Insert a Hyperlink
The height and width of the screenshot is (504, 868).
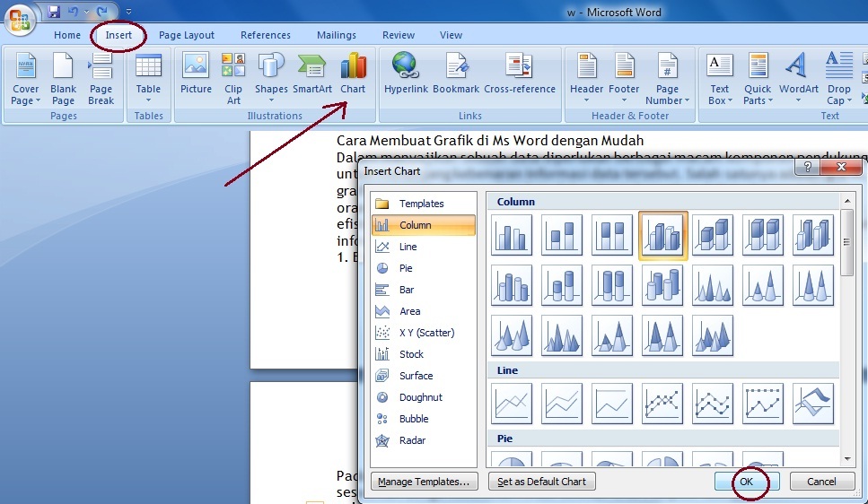(x=406, y=73)
